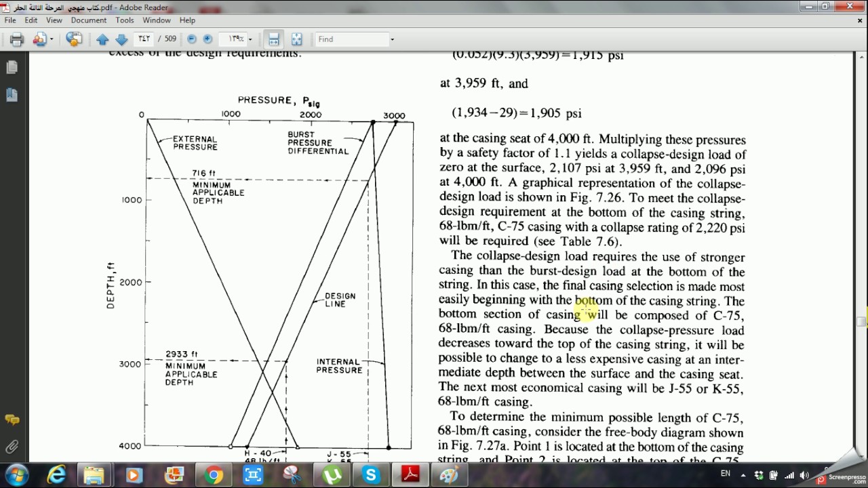Click the Print icon in toolbar

point(17,39)
